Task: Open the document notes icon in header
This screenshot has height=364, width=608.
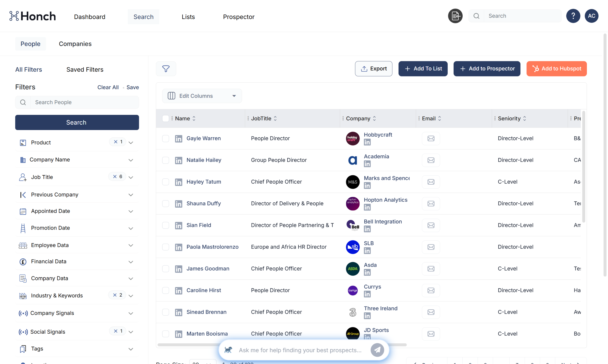Action: pyautogui.click(x=455, y=16)
